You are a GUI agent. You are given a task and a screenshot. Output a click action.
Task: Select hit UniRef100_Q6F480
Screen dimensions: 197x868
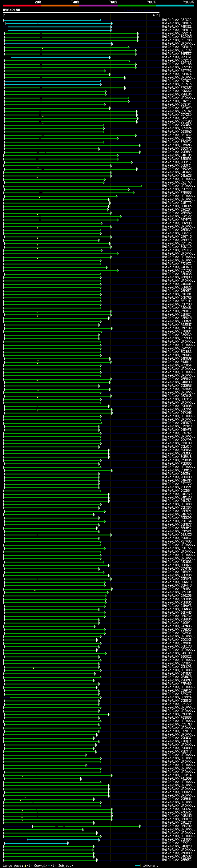(x=177, y=213)
